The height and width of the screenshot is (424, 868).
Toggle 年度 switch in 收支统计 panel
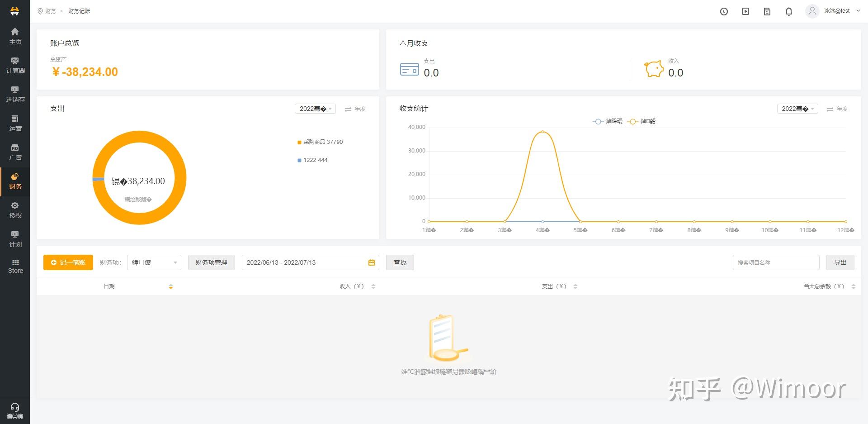tap(837, 109)
